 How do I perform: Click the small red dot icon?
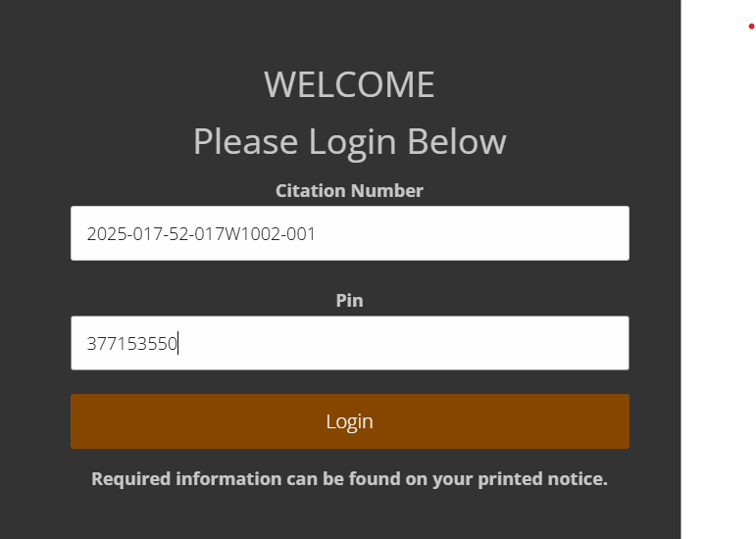[x=751, y=26]
